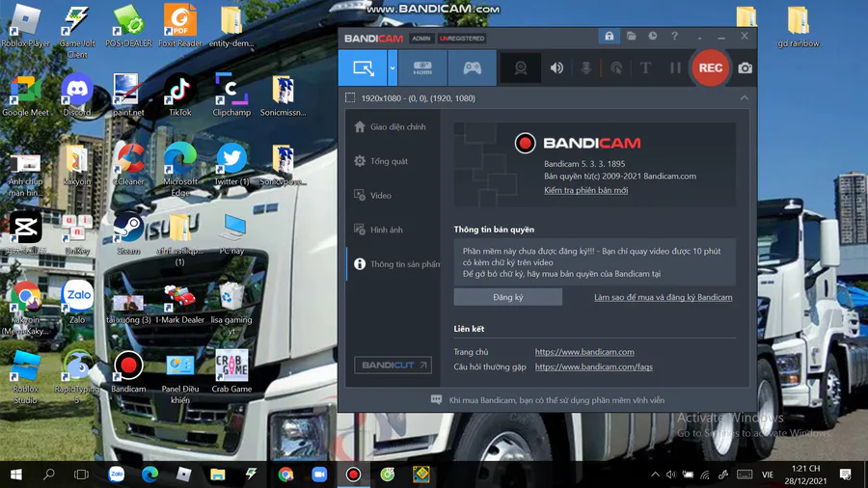Collapse panel with chevron beside resolution

coord(744,98)
